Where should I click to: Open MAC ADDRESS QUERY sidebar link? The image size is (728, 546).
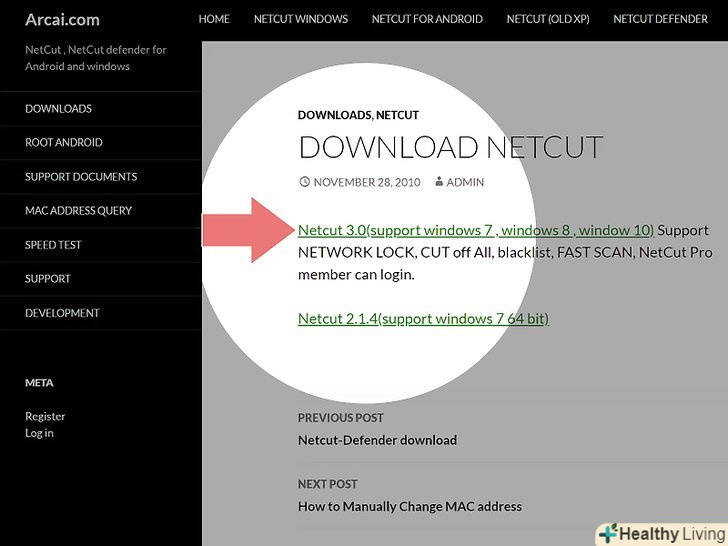point(78,211)
